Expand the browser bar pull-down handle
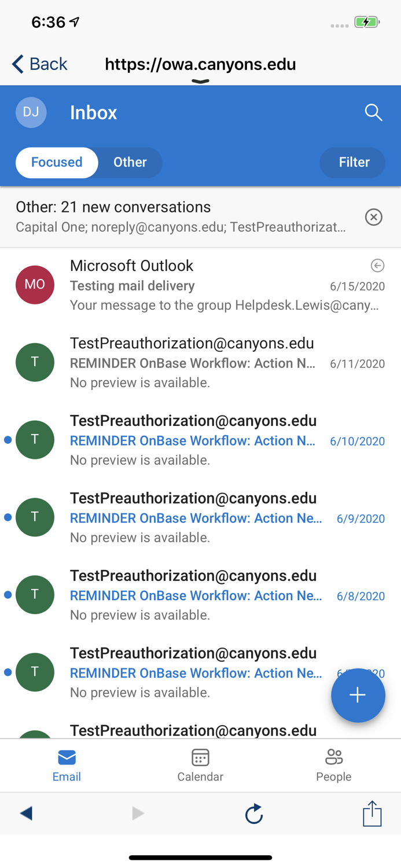Screen dimensions: 401x868 [200, 82]
